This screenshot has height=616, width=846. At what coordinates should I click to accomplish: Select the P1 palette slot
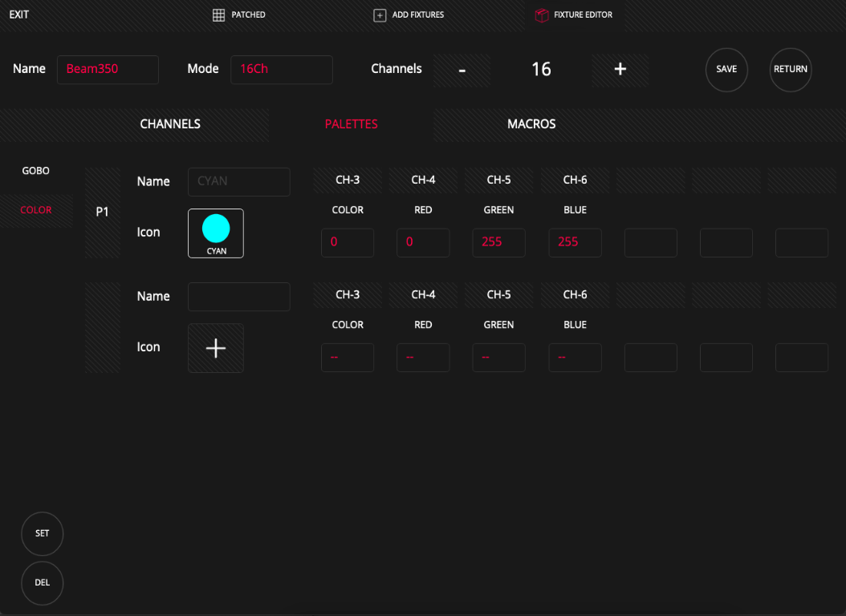(x=103, y=213)
